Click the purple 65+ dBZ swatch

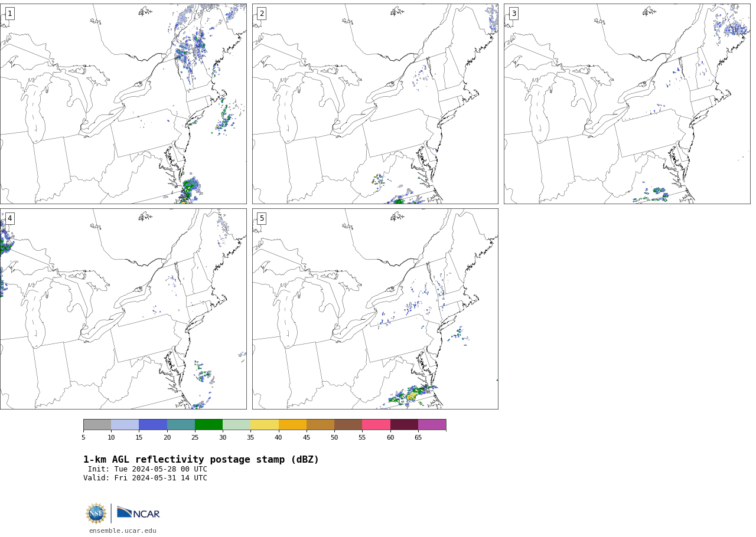pyautogui.click(x=432, y=425)
